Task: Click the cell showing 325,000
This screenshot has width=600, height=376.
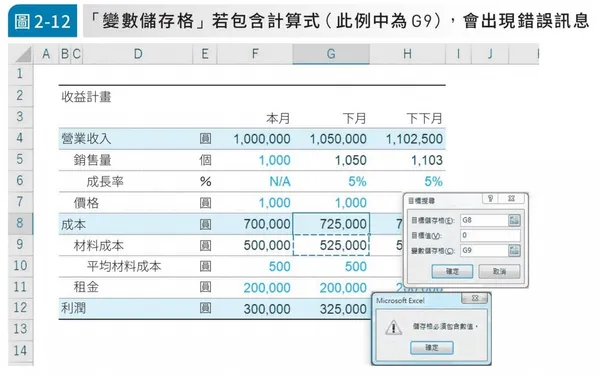Action: (343, 309)
